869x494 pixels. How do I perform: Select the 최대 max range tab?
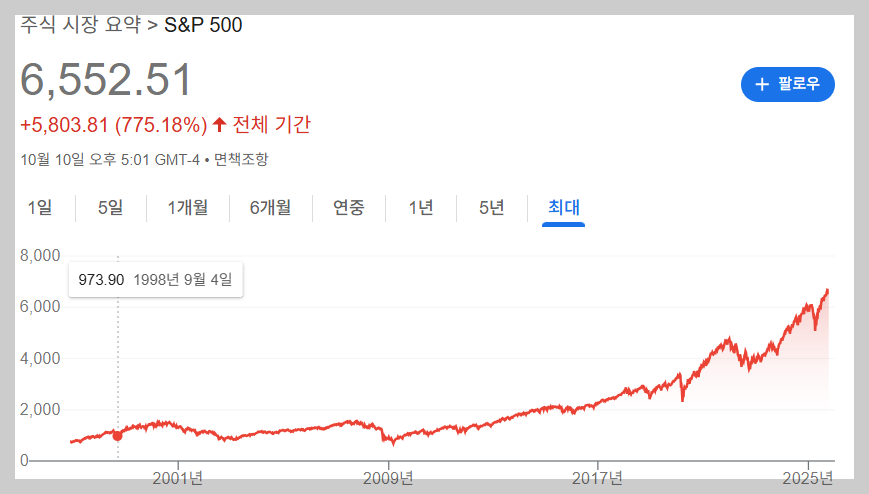point(564,207)
